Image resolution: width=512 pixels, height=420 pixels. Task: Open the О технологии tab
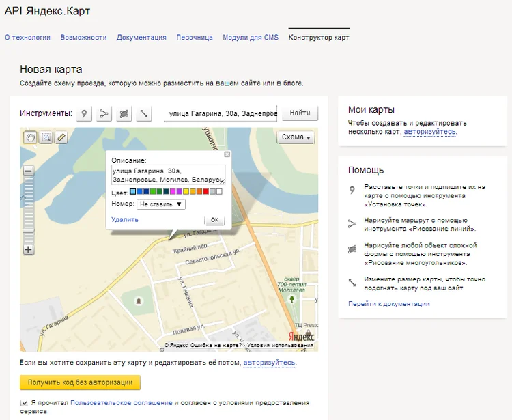point(27,38)
